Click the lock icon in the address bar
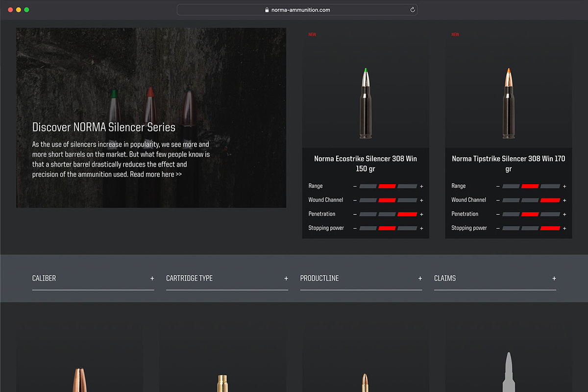 (x=267, y=10)
